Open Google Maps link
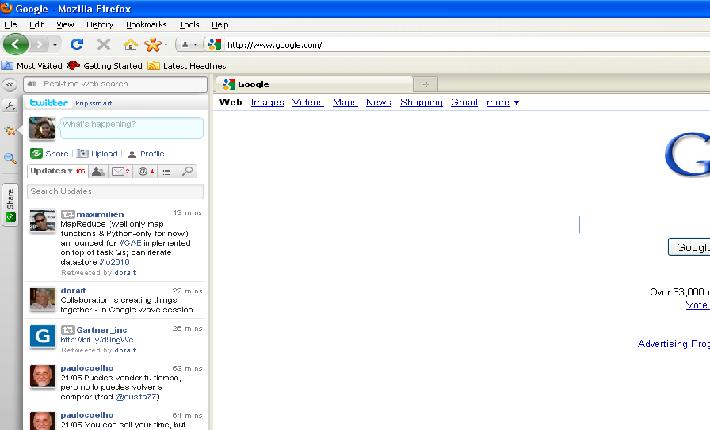 coord(345,102)
